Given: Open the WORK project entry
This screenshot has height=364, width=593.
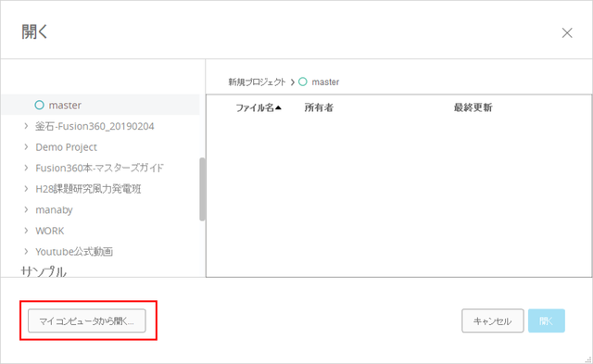Looking at the screenshot, I should pos(49,231).
